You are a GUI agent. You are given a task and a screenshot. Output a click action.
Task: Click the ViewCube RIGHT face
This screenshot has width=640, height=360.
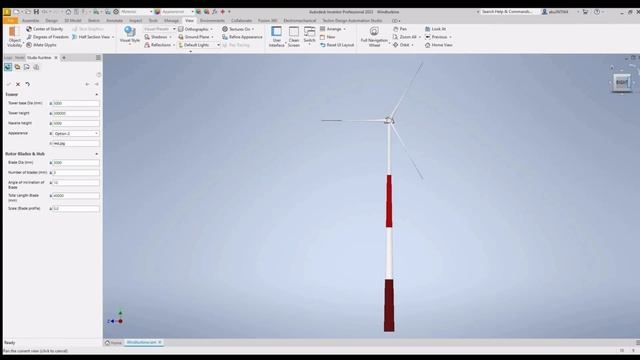click(621, 82)
